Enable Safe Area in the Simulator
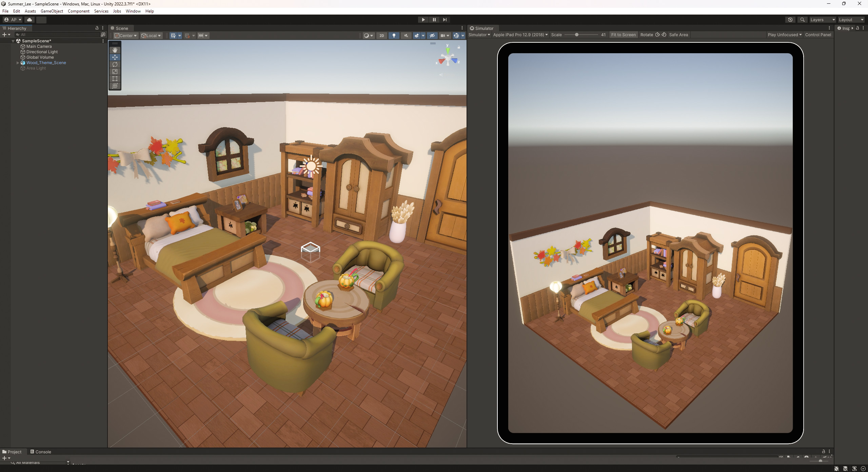The image size is (868, 472). tap(678, 35)
